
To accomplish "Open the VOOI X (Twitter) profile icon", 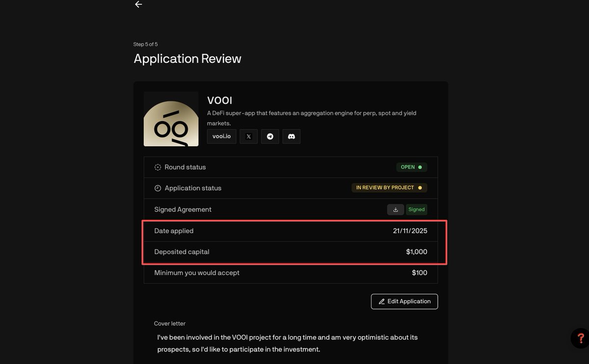I will [x=248, y=136].
